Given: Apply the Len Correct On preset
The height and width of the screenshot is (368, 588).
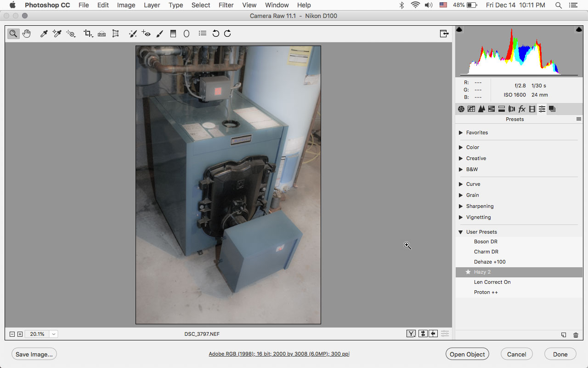Looking at the screenshot, I should coord(519,282).
